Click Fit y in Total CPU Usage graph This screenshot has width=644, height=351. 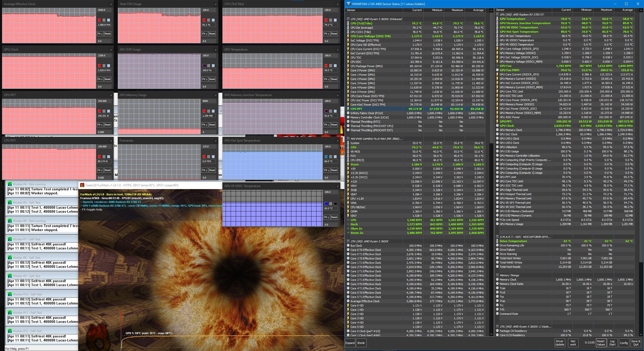click(205, 34)
